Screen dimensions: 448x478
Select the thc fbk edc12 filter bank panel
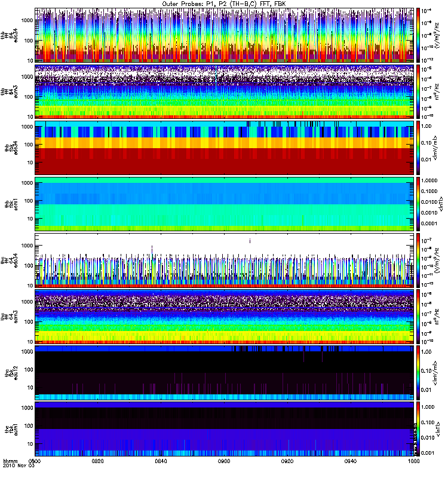[225, 372]
